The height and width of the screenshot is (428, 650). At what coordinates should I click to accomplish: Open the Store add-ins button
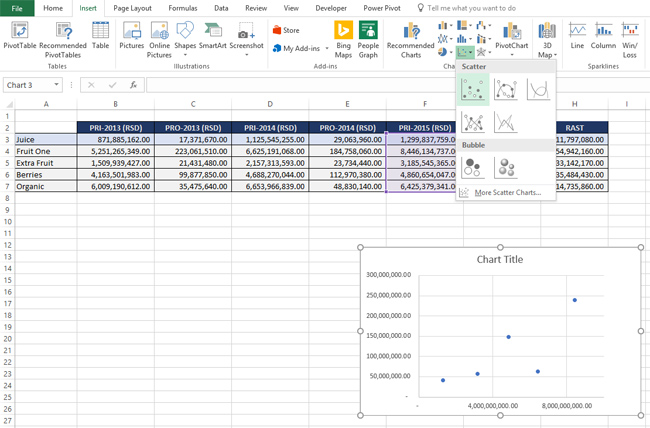click(x=286, y=31)
